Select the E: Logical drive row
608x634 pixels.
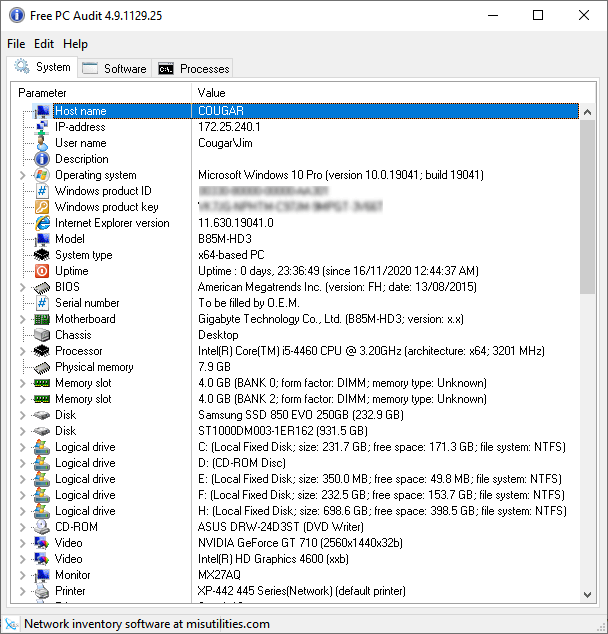(x=301, y=479)
